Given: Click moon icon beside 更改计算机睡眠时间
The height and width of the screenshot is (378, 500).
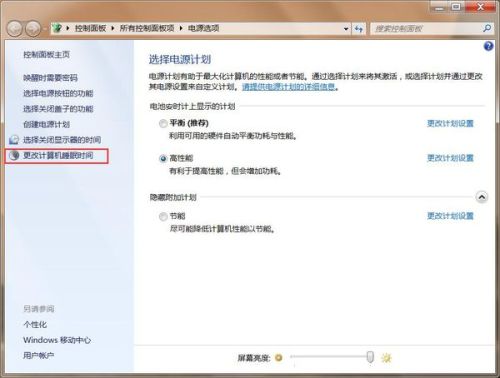Looking at the screenshot, I should tap(14, 155).
